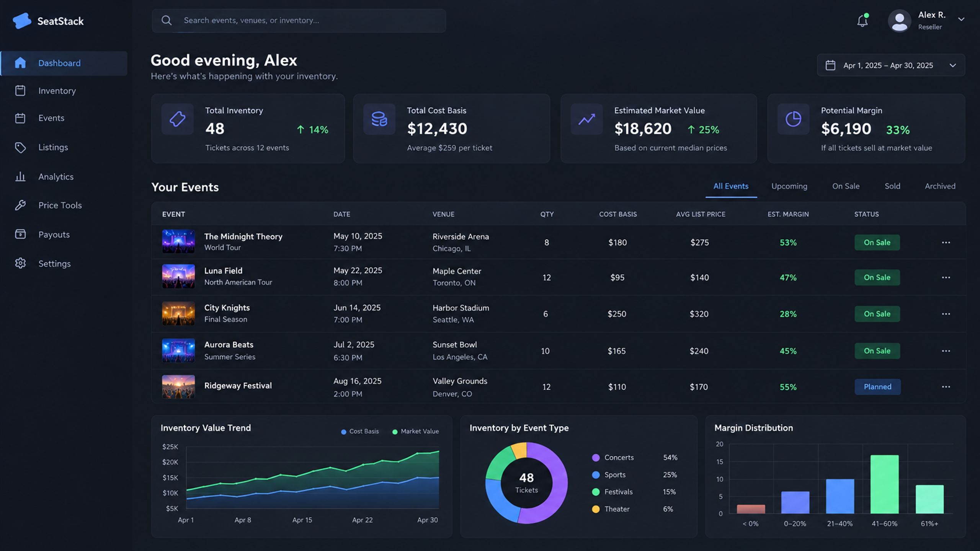
Task: Click the Planned status badge
Action: pyautogui.click(x=877, y=387)
